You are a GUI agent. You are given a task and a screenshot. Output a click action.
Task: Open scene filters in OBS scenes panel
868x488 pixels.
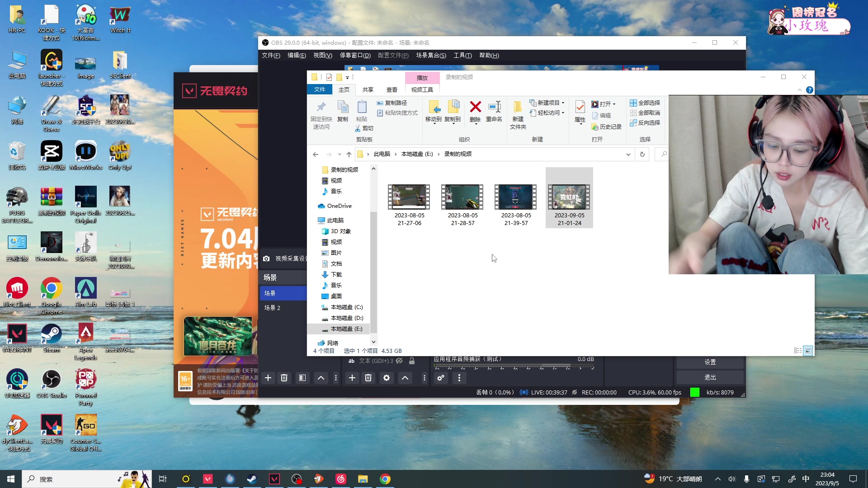(x=302, y=378)
